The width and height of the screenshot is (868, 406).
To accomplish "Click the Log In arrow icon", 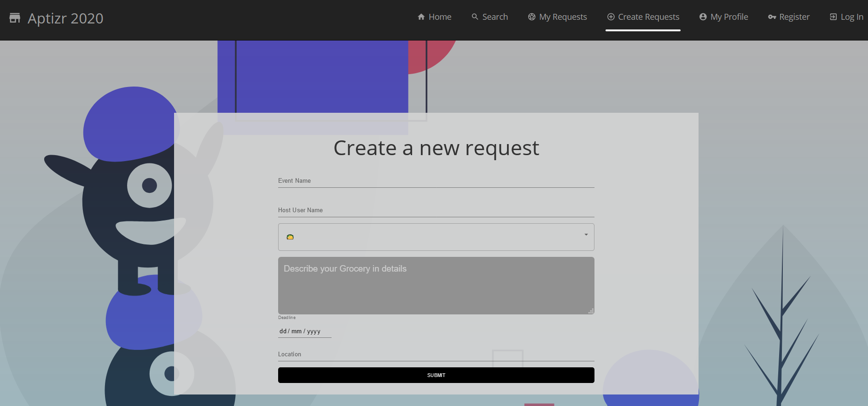I will [833, 17].
